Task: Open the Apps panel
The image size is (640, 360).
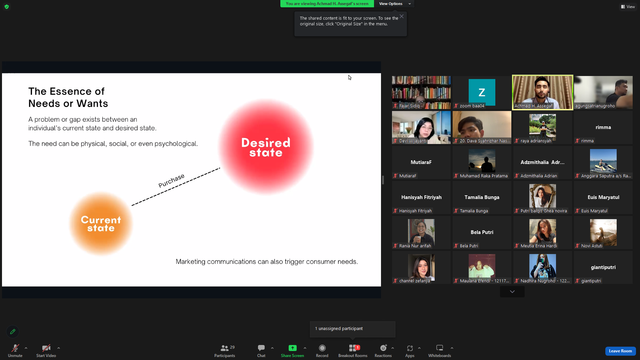Action: (410, 350)
